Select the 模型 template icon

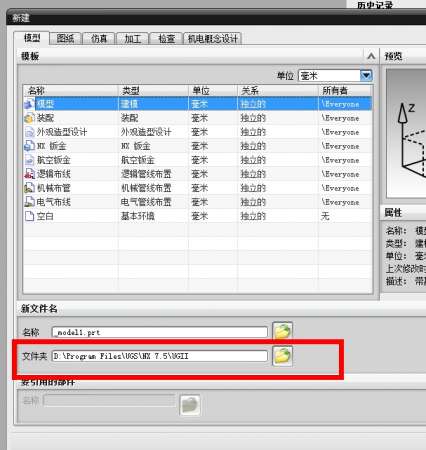point(29,104)
